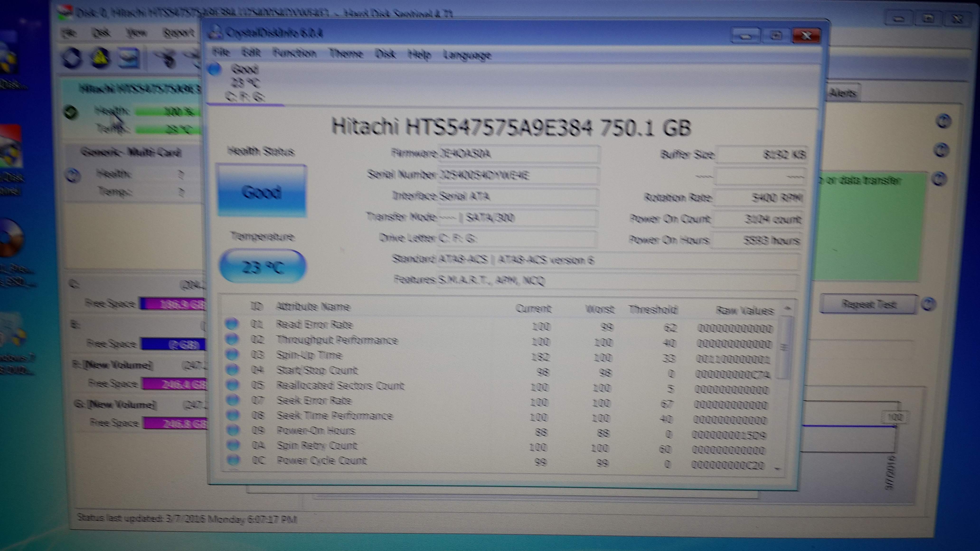The width and height of the screenshot is (980, 551).
Task: Click the blue Good health status button
Action: point(262,191)
